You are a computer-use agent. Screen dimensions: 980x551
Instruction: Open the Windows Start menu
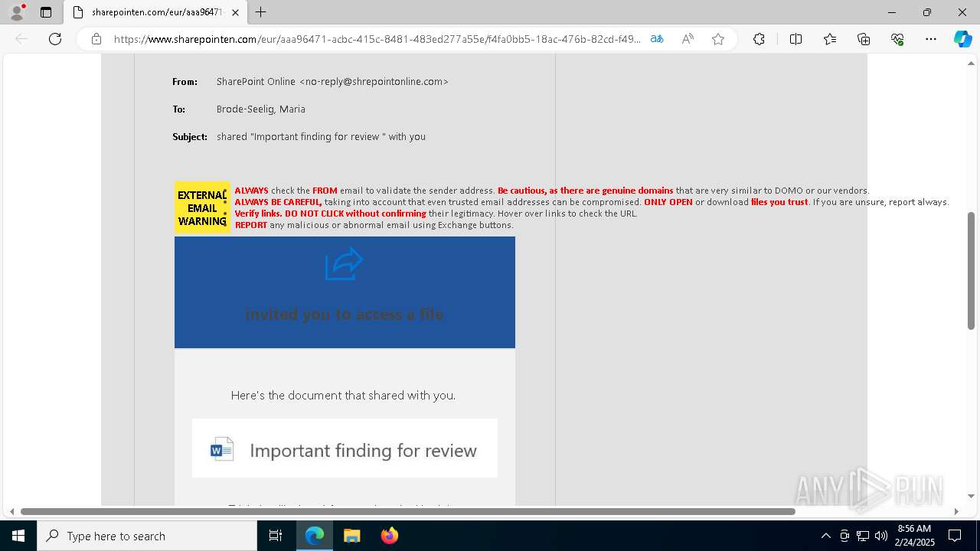pos(18,536)
